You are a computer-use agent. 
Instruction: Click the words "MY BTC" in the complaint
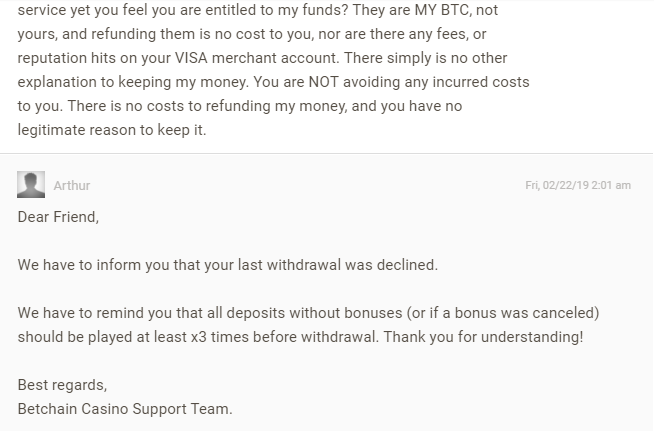click(x=441, y=10)
